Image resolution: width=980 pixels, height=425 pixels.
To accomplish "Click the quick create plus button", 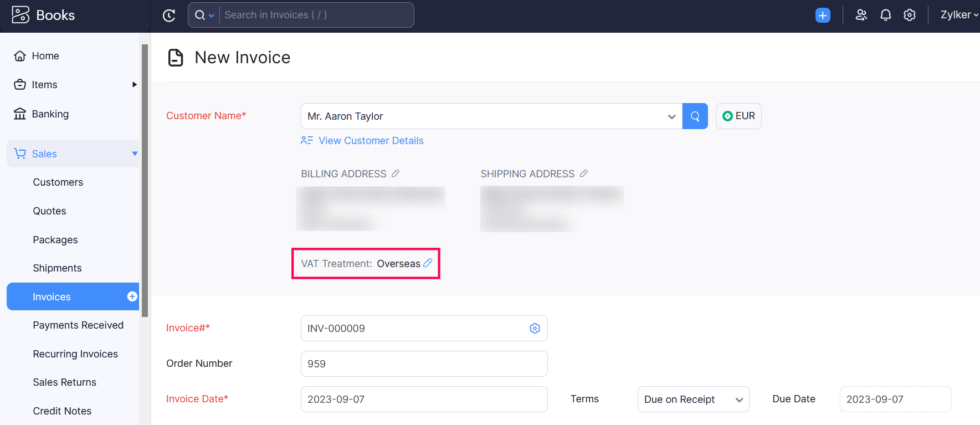I will point(823,16).
